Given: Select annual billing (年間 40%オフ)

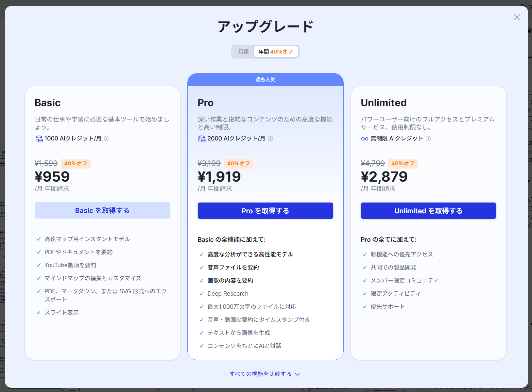Looking at the screenshot, I should (275, 52).
